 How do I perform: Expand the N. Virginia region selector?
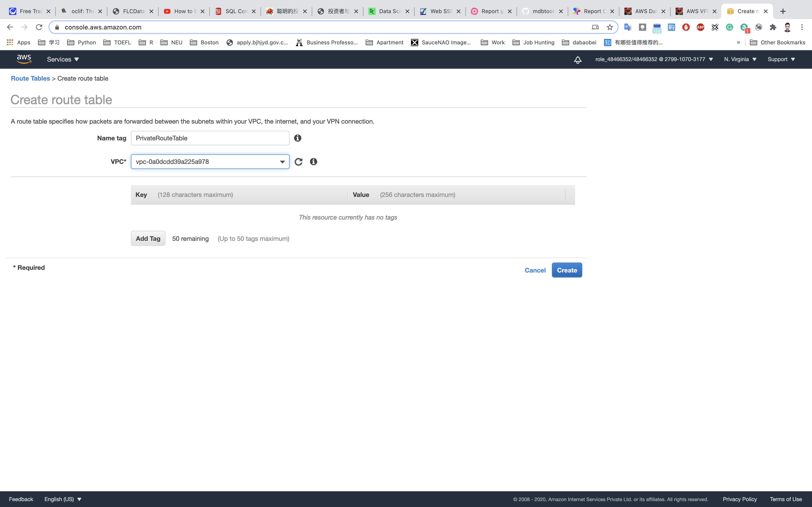740,59
